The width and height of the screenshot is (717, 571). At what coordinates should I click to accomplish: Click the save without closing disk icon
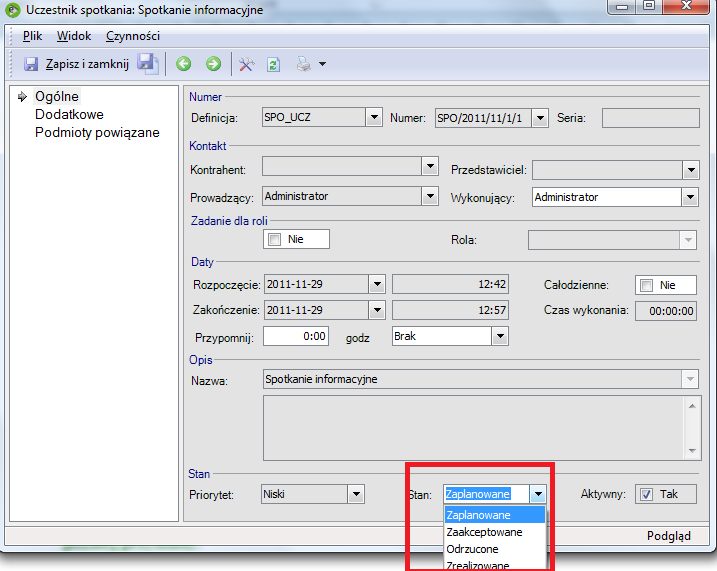[x=148, y=64]
